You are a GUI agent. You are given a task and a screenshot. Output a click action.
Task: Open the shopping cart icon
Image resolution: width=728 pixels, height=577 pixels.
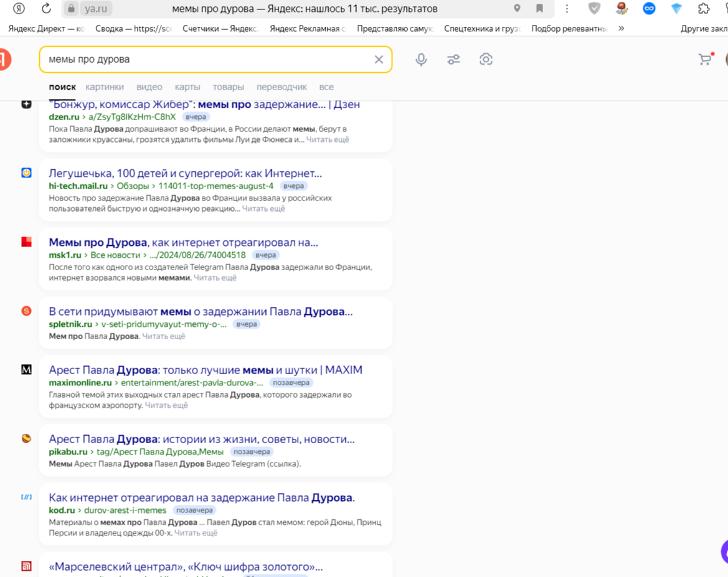tap(705, 59)
